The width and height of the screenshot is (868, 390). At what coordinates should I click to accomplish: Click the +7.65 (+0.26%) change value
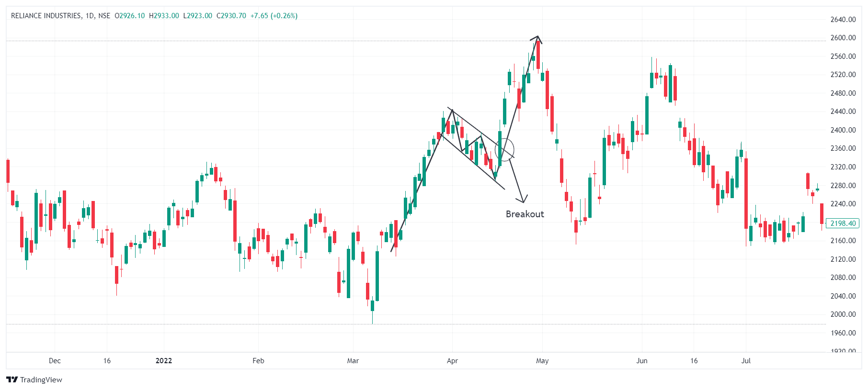click(274, 16)
